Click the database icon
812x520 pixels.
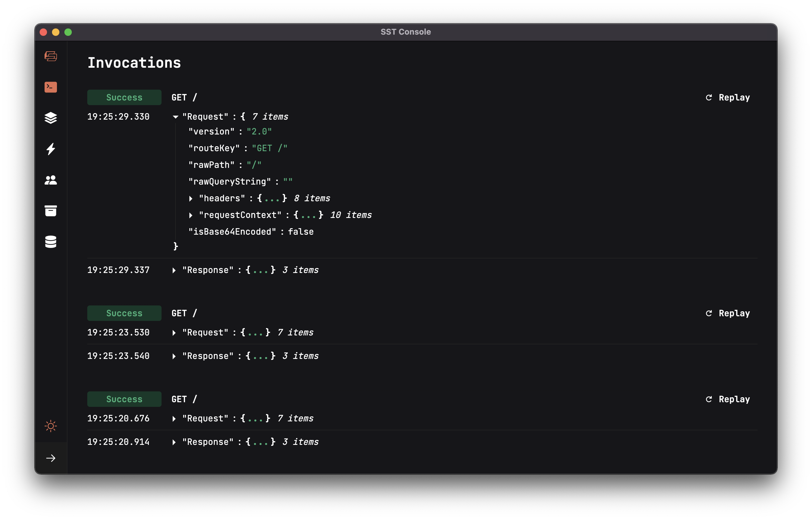[51, 241]
